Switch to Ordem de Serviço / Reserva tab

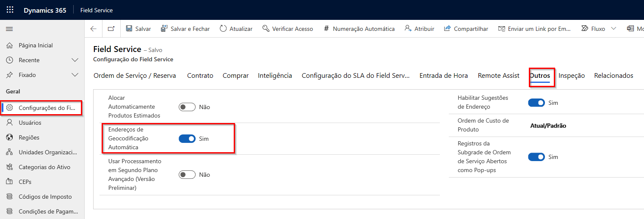click(135, 76)
